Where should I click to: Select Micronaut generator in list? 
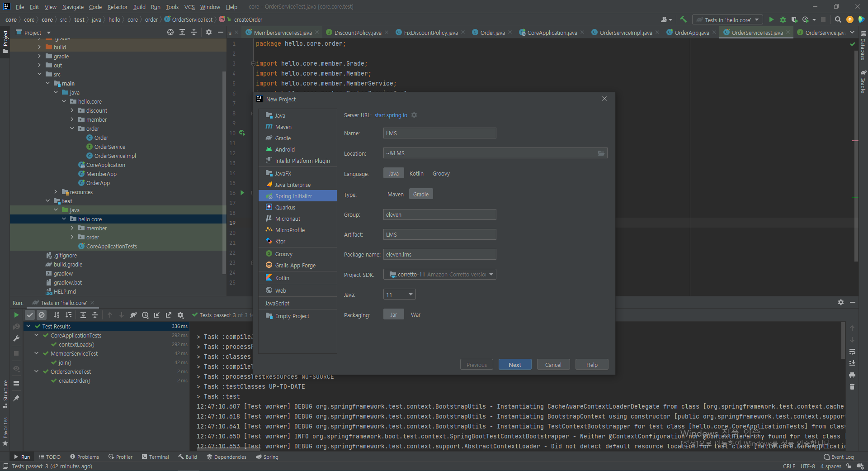tap(297, 219)
